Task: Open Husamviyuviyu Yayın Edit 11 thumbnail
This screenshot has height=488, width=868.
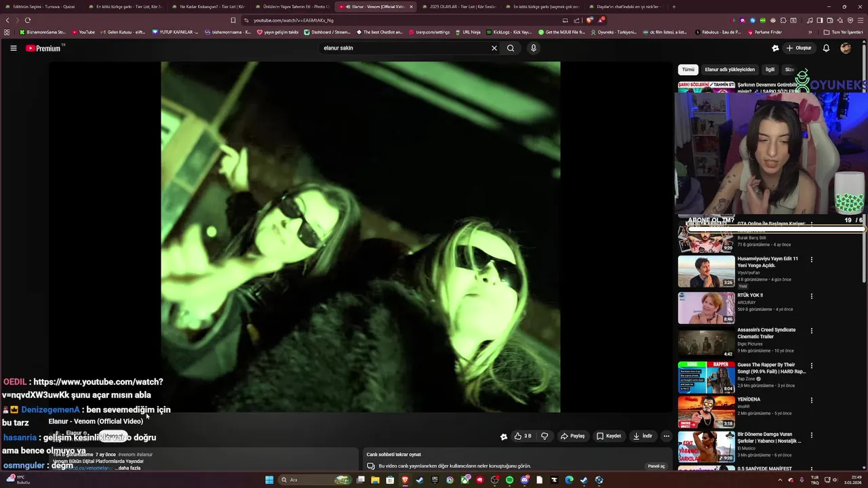Action: (706, 271)
